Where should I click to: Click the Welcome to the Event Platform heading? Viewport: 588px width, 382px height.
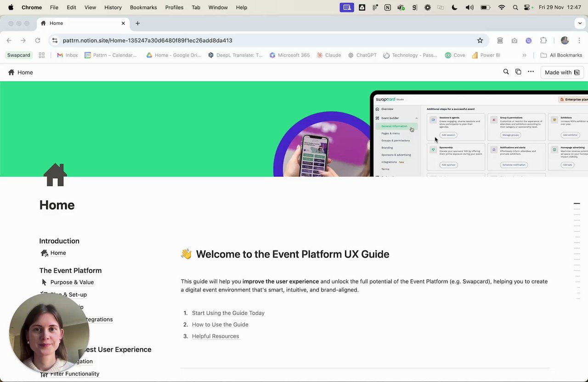coord(293,254)
